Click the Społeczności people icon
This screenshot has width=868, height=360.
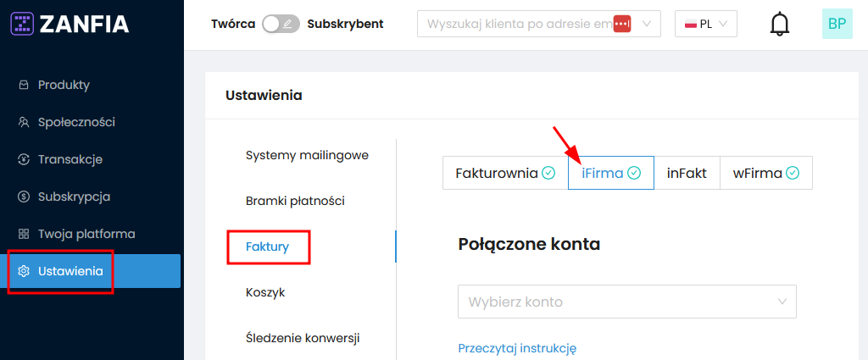(24, 122)
